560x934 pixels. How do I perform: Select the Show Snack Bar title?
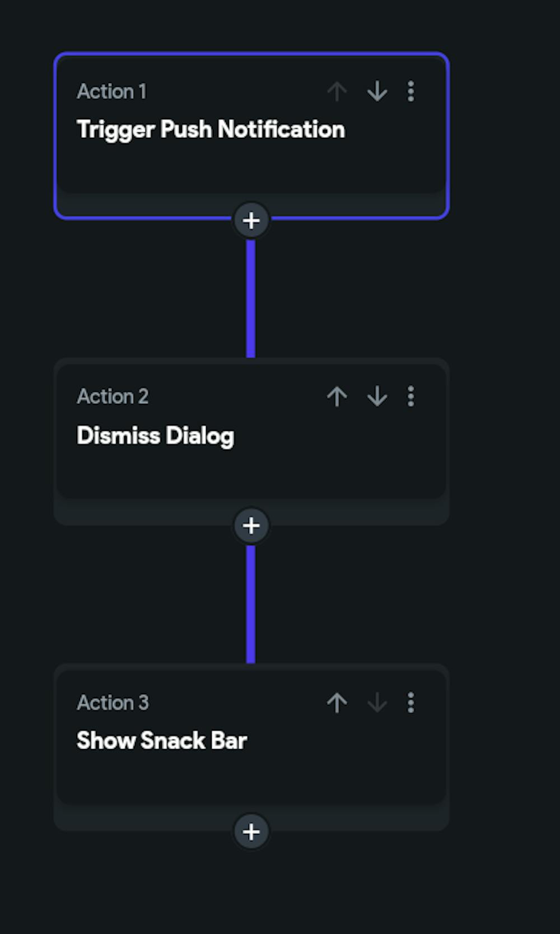pyautogui.click(x=162, y=741)
